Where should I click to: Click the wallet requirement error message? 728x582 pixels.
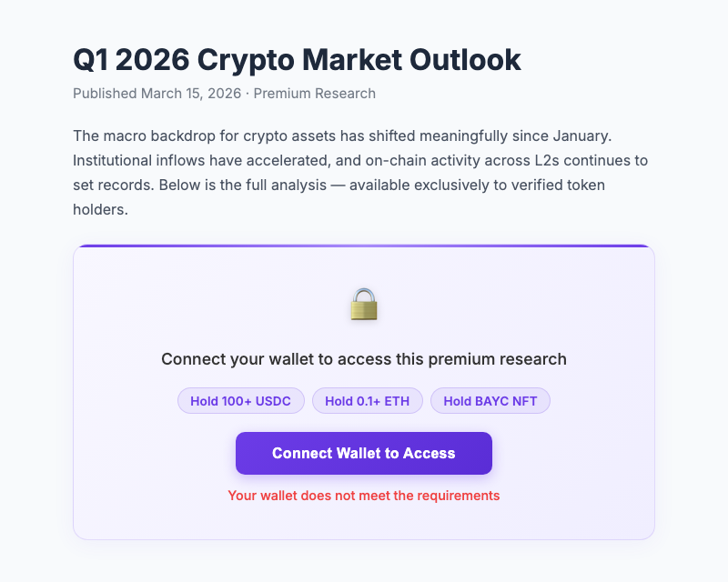[x=364, y=496]
